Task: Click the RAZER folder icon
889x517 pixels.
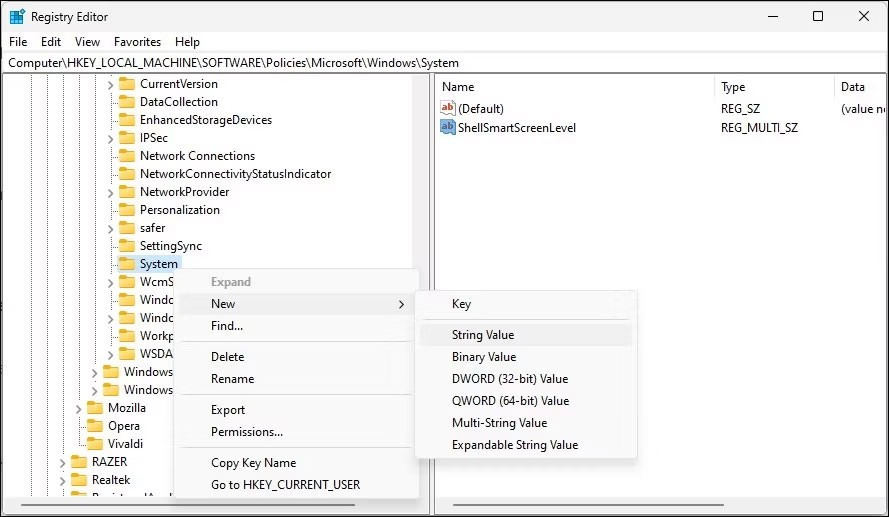Action: [x=79, y=462]
